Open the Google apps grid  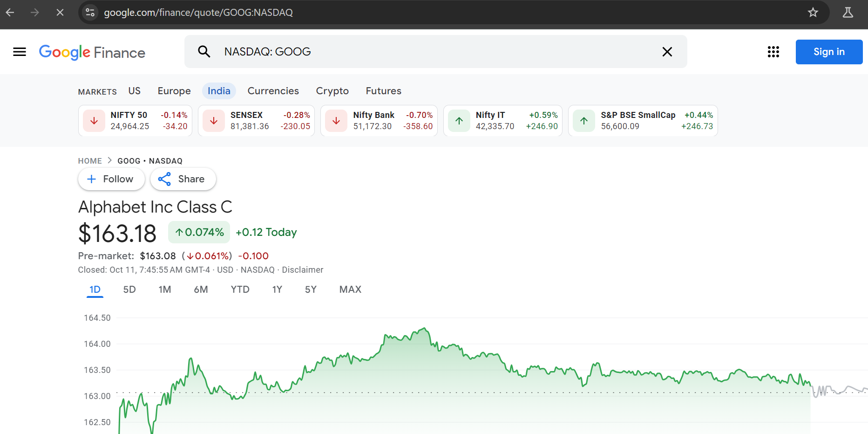pos(773,52)
